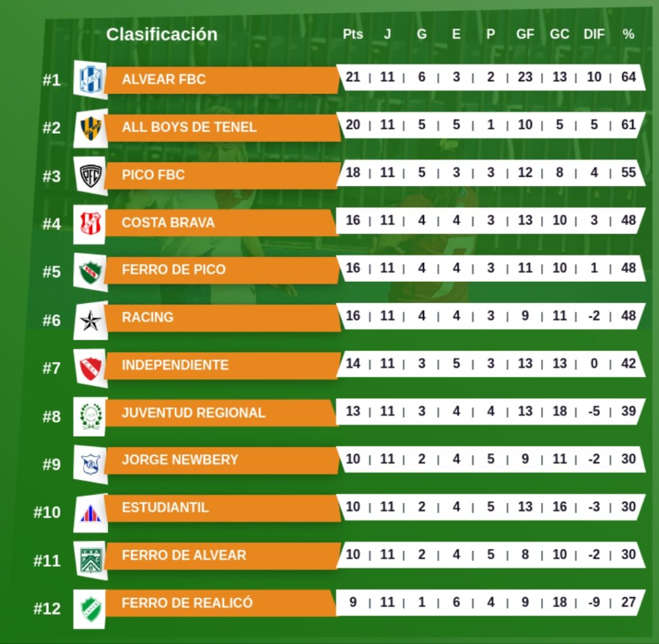Image resolution: width=659 pixels, height=644 pixels.
Task: Click the Jorge Newbery team badge
Action: pos(90,462)
